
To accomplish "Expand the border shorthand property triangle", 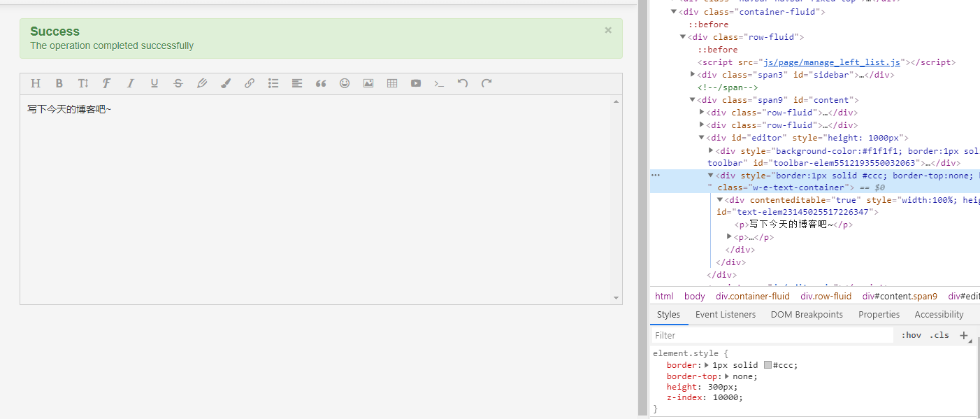I will (x=707, y=365).
